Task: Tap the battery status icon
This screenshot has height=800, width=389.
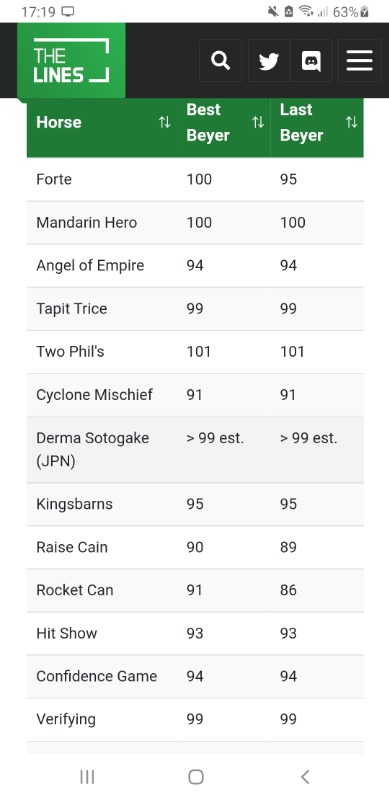Action: (364, 12)
